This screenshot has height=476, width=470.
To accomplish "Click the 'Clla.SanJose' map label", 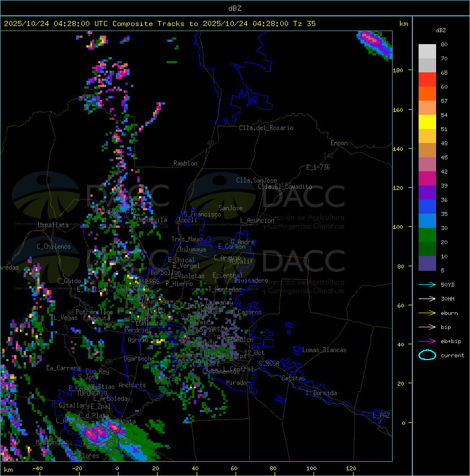I will pos(256,180).
